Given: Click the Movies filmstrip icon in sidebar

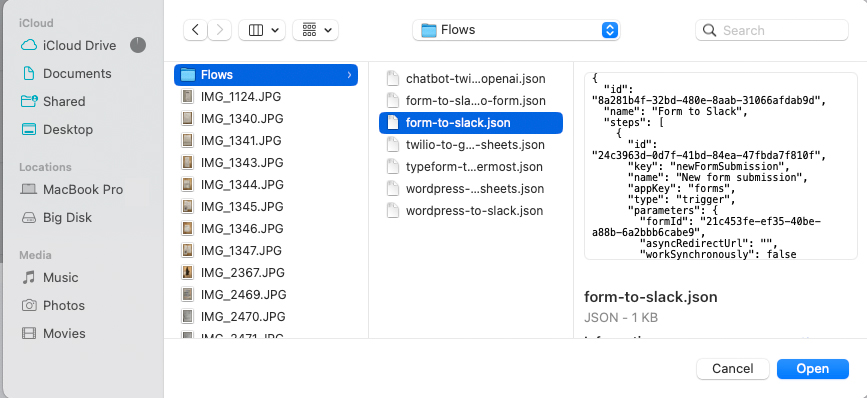Looking at the screenshot, I should click(x=29, y=333).
